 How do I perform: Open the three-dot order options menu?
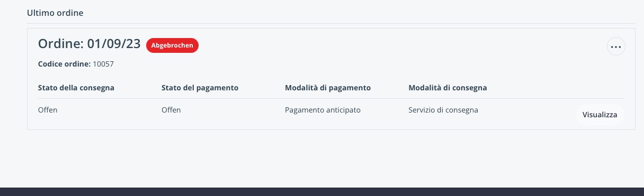616,46
